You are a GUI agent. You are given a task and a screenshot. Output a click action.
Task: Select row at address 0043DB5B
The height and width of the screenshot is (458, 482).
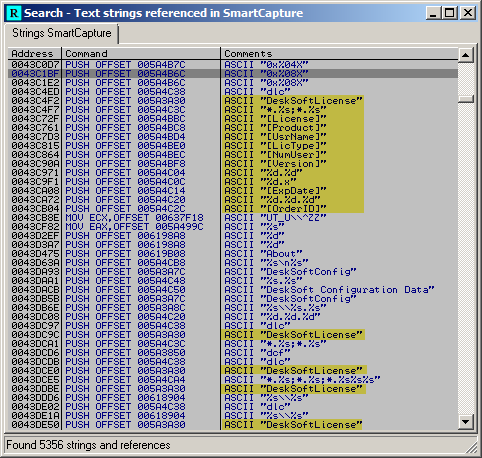(x=233, y=299)
